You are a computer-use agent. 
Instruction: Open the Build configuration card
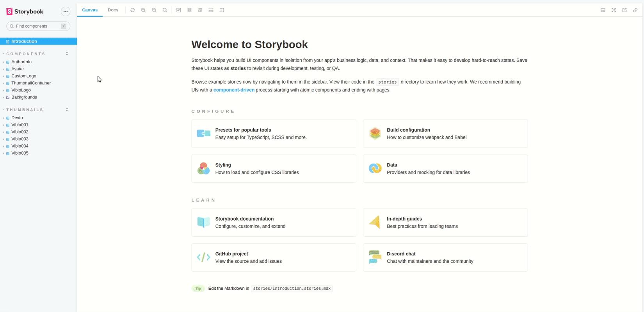pyautogui.click(x=445, y=134)
